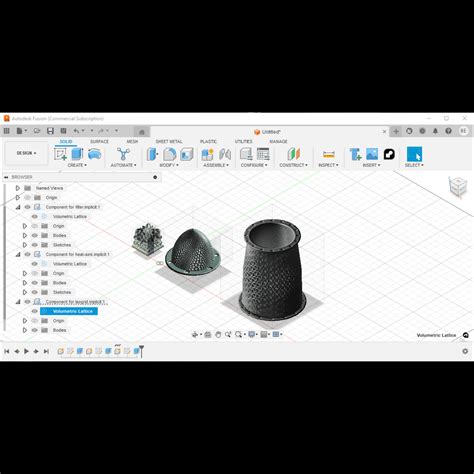Start Create Sketch tool
This screenshot has height=474, width=474.
click(x=60, y=154)
